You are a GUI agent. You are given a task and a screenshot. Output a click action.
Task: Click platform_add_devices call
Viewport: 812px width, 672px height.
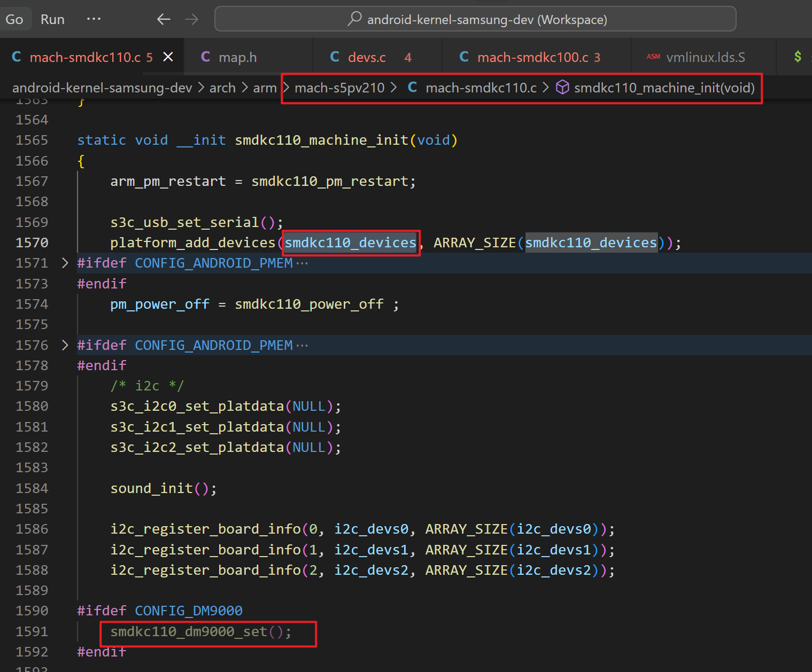[192, 243]
